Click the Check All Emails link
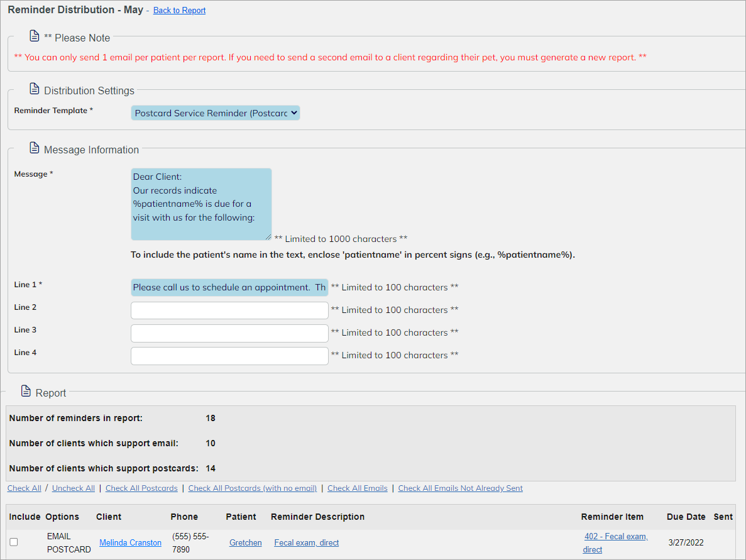 (358, 488)
